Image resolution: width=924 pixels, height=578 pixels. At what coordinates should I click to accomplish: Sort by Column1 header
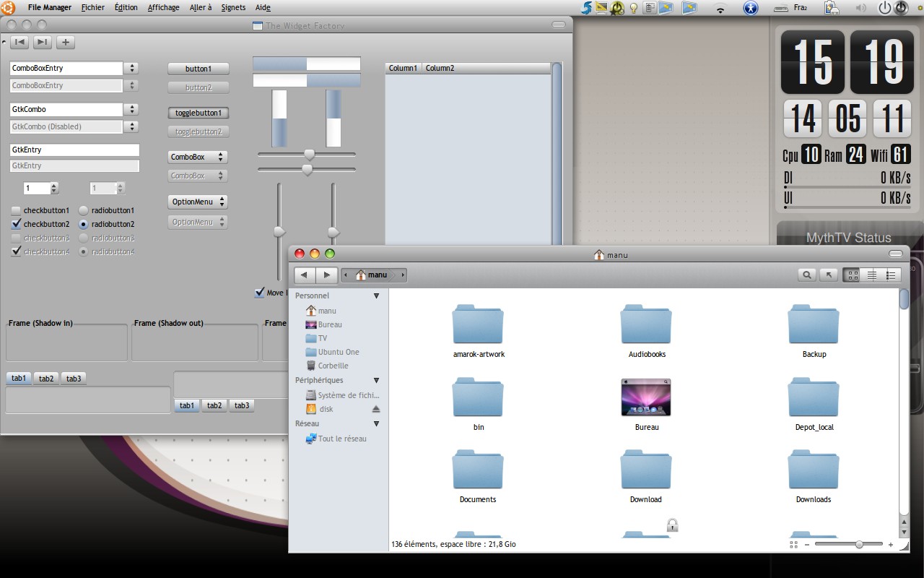(x=403, y=68)
